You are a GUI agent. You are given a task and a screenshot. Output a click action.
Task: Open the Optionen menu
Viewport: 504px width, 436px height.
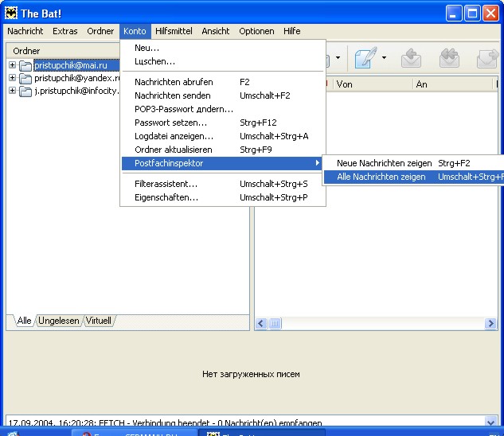tap(256, 31)
